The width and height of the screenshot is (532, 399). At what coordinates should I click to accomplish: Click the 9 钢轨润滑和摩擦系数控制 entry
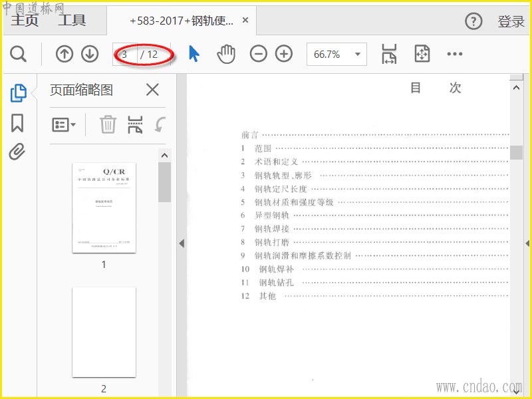click(x=375, y=255)
